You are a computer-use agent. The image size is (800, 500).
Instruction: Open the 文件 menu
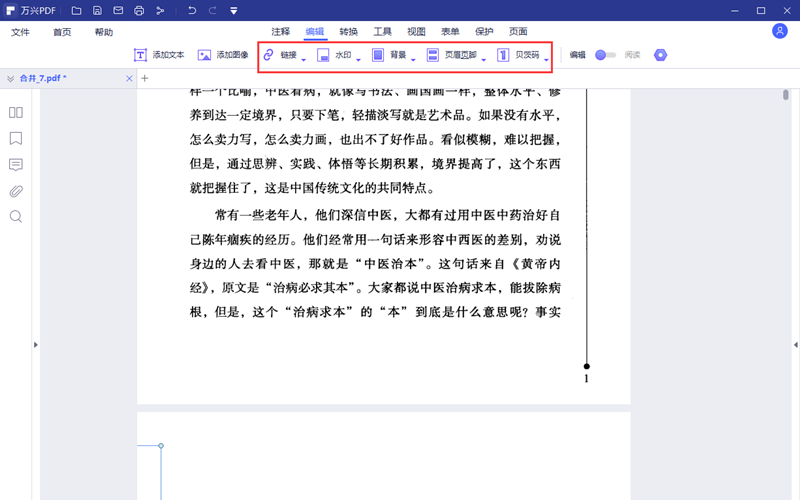point(21,32)
